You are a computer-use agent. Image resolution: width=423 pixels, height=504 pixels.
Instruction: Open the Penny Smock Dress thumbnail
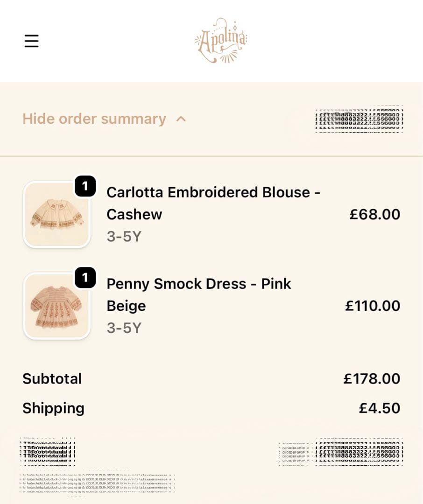pyautogui.click(x=56, y=306)
